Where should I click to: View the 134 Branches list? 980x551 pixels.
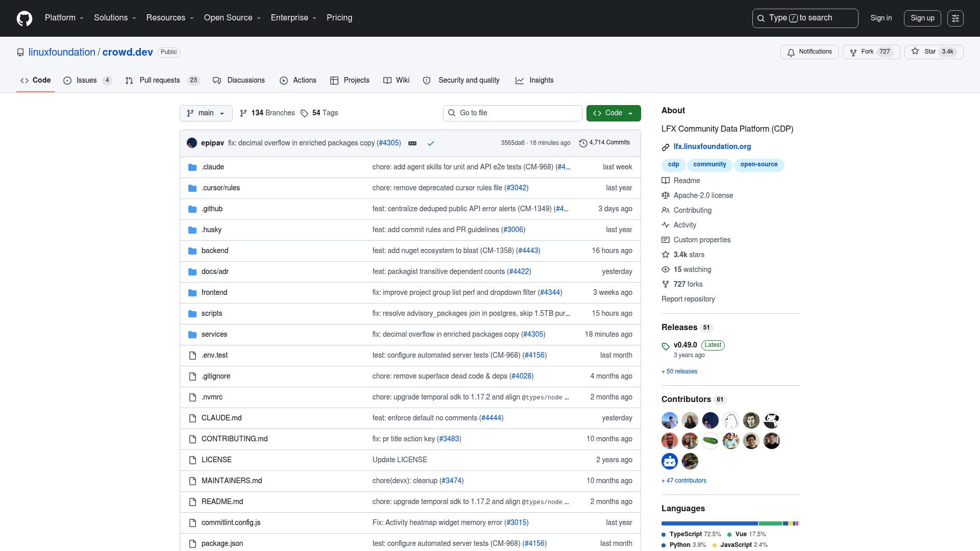pos(267,113)
